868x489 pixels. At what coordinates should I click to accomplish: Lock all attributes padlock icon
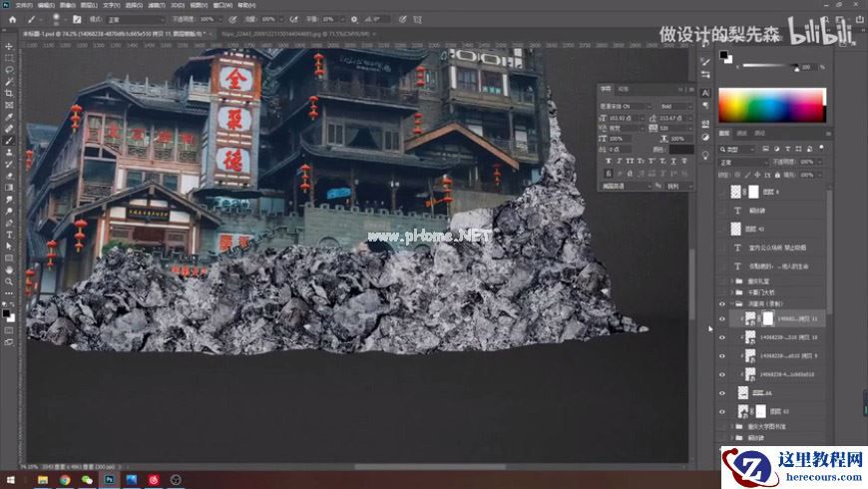coord(777,175)
